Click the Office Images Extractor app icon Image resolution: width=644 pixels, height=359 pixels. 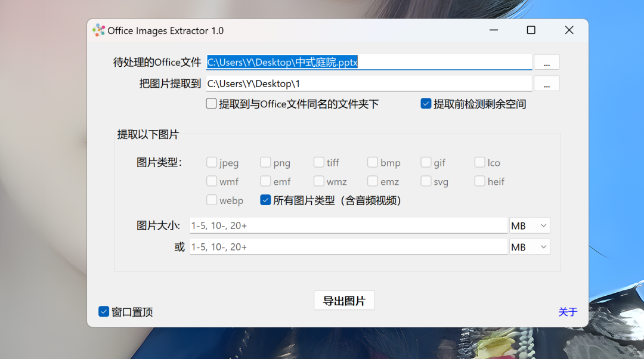(98, 30)
